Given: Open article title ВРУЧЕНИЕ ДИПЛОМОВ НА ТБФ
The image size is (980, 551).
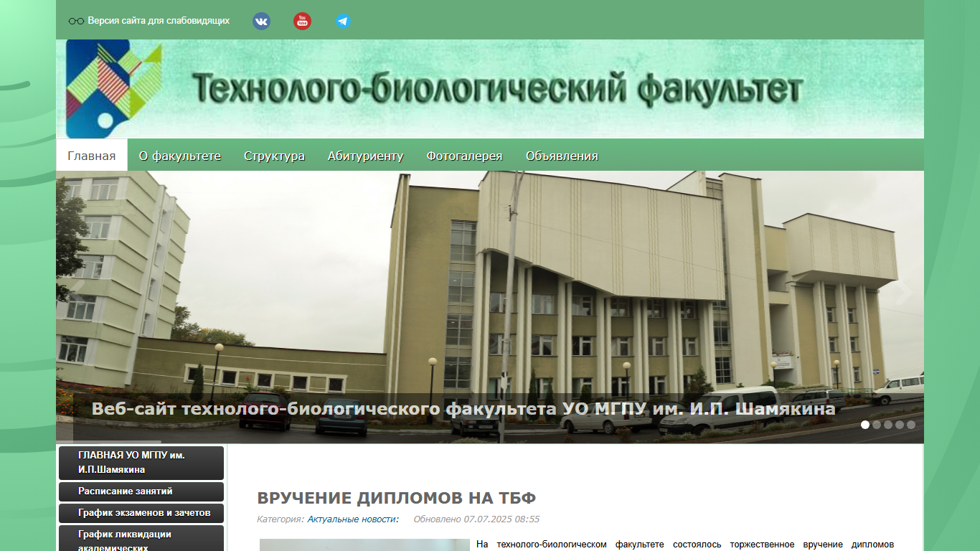Looking at the screenshot, I should [x=397, y=499].
